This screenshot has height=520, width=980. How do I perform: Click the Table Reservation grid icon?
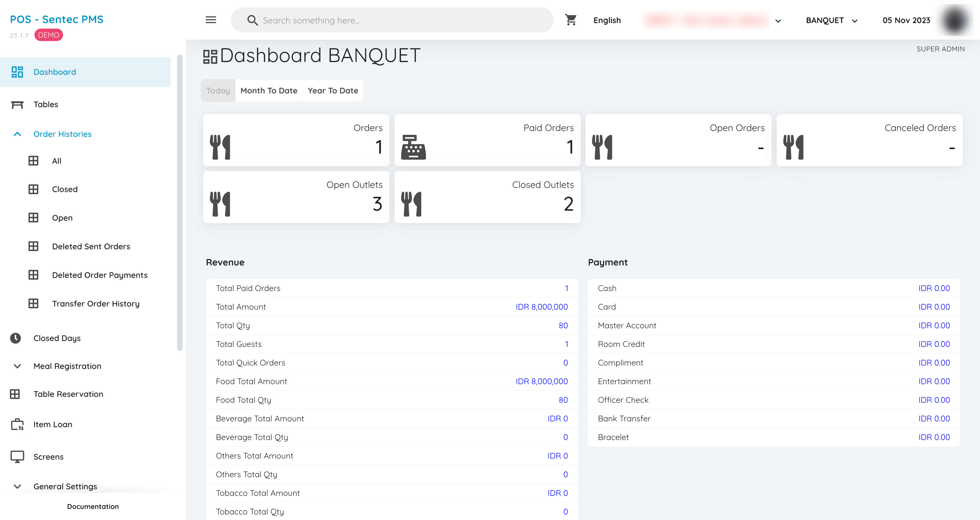click(15, 394)
